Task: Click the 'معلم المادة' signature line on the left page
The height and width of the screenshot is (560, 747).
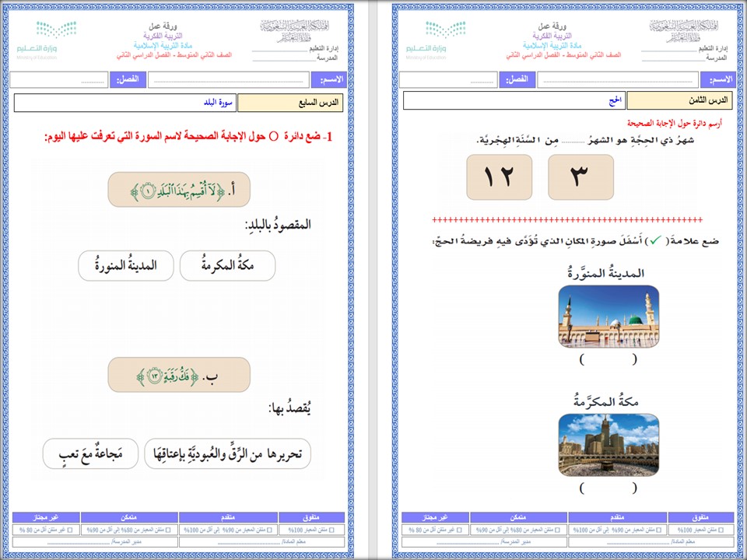Action: [261, 542]
